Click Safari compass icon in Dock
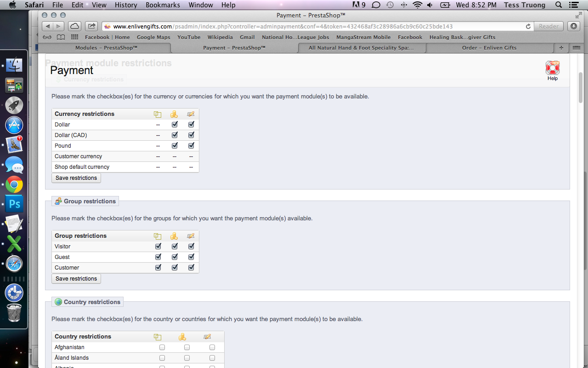Screen dimensions: 588x368 click(14, 264)
